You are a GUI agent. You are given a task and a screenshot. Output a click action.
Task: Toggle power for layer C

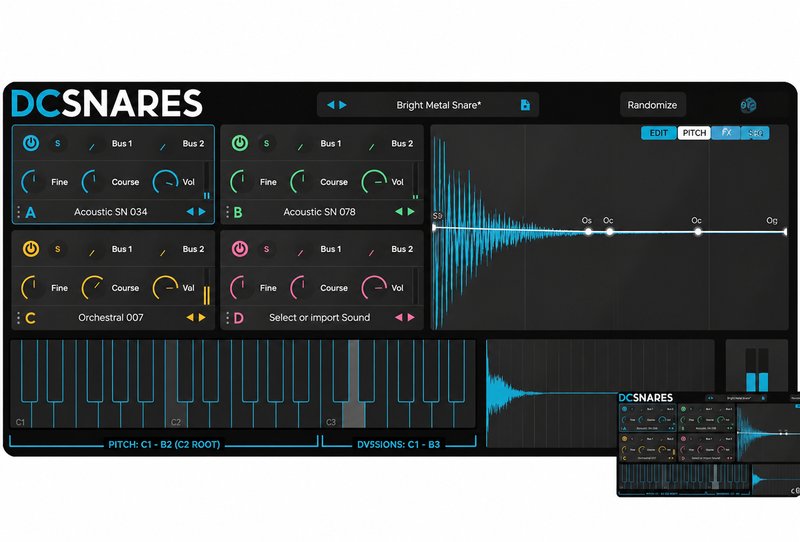[31, 249]
